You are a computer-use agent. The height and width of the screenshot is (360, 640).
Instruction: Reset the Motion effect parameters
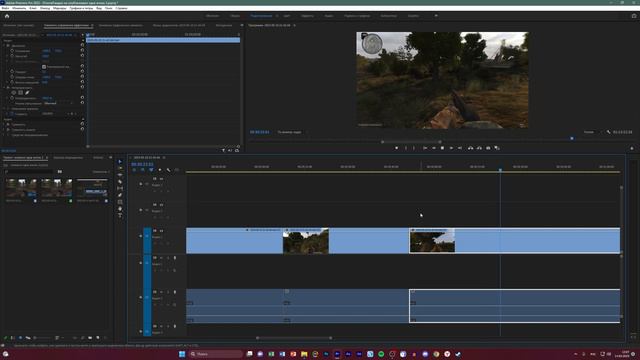[82, 46]
